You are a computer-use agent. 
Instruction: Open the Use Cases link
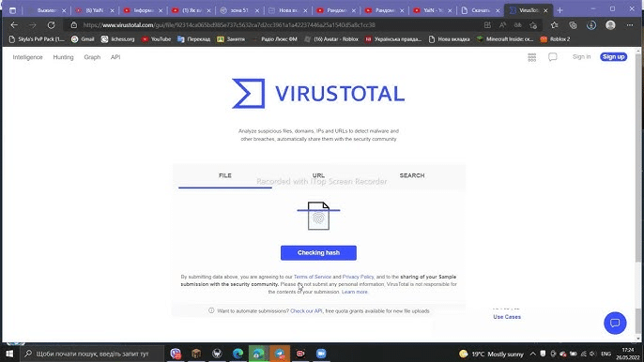(x=507, y=317)
